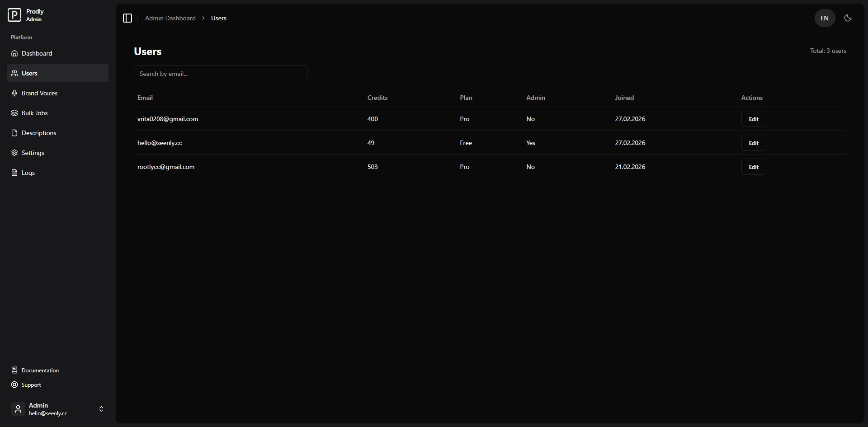Select the Dashboard home icon

click(x=14, y=53)
